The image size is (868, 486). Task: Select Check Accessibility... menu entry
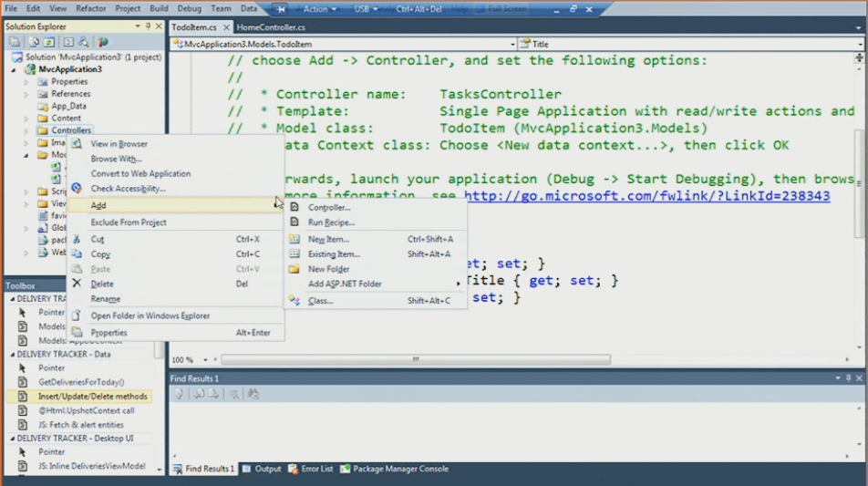[128, 189]
